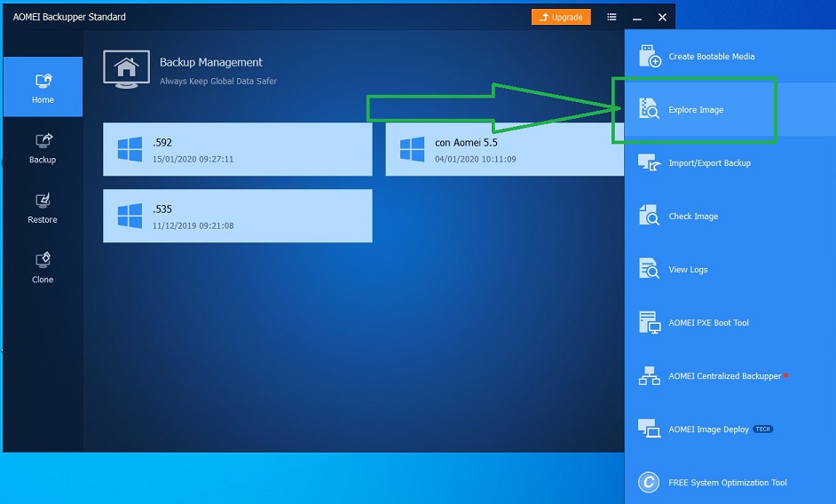Select the con Aomei 5.5 backup card

504,149
